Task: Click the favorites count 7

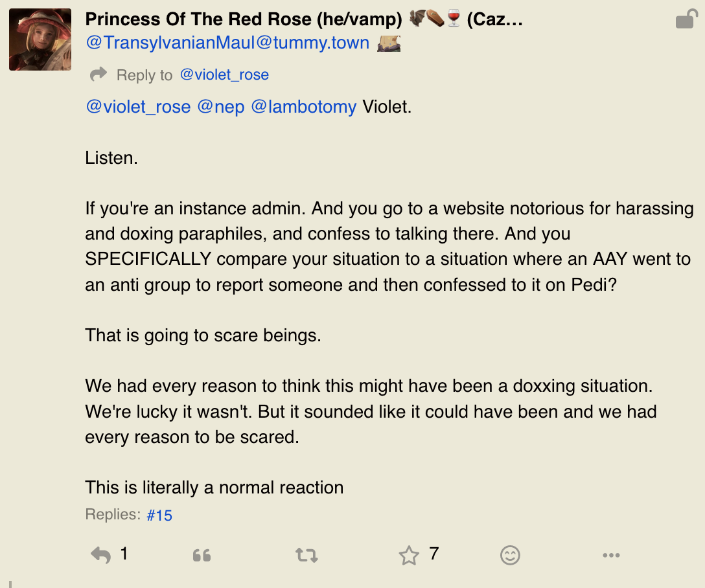Action: pyautogui.click(x=434, y=554)
